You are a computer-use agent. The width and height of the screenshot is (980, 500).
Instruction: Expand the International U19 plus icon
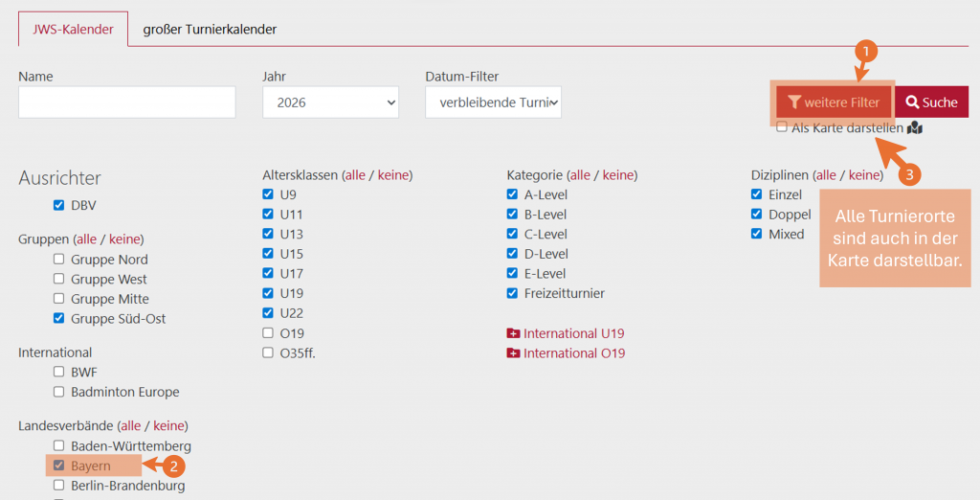pyautogui.click(x=513, y=333)
